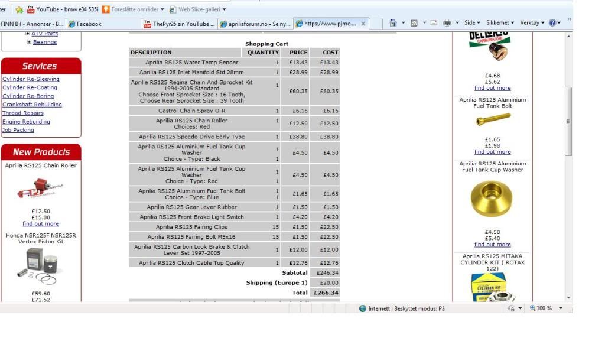Click the Print icon
This screenshot has width=605, height=364.
click(x=447, y=23)
